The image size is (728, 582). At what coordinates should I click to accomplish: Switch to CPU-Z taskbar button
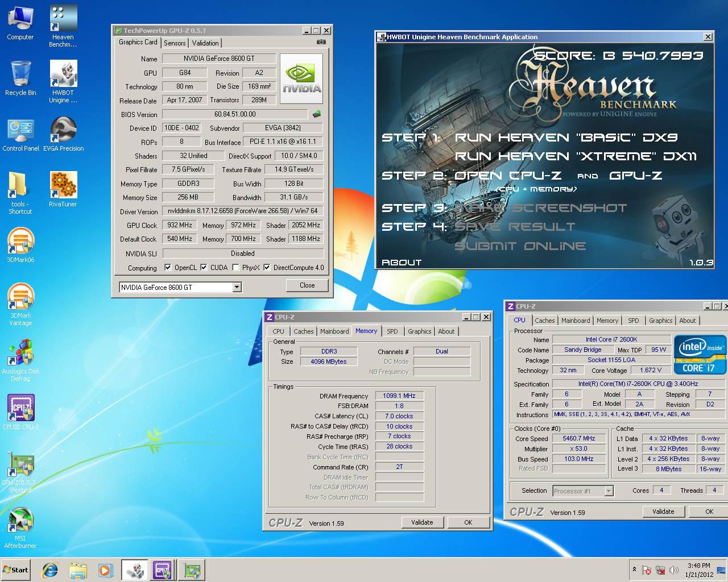(163, 570)
